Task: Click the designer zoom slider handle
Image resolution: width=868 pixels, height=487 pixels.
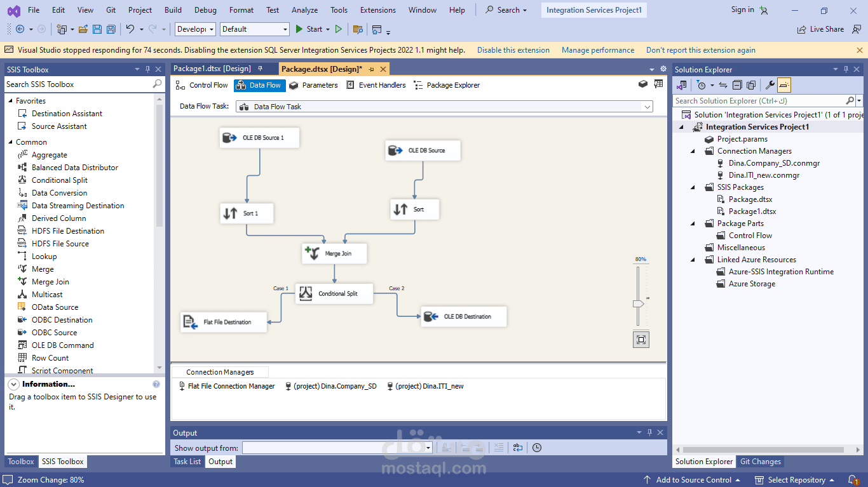Action: click(x=639, y=304)
